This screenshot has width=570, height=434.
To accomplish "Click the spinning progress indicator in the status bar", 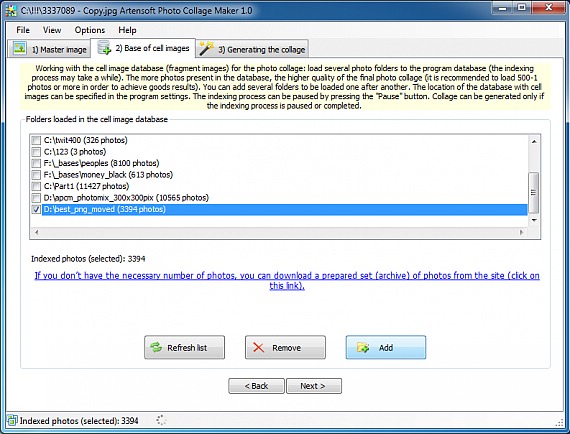I will [161, 420].
